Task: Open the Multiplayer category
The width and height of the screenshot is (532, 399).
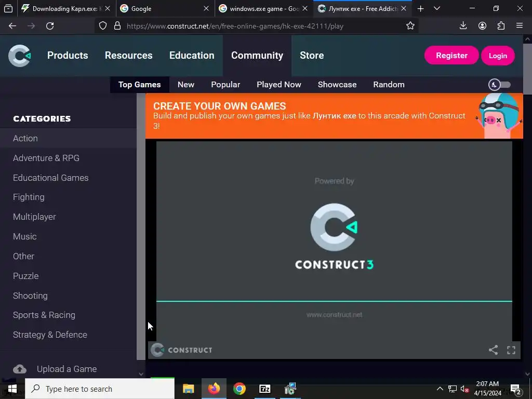Action: (68, 217)
